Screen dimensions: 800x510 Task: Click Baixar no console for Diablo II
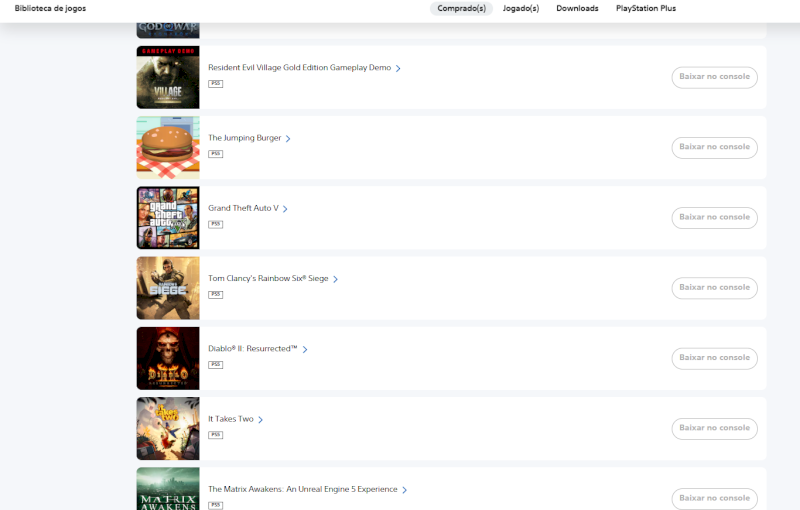[x=714, y=359]
